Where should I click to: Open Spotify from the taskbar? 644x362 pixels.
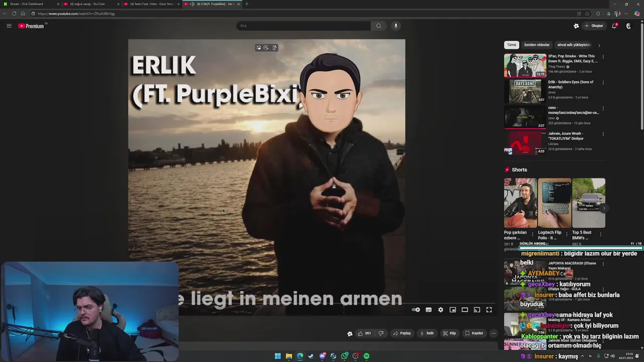point(366,356)
